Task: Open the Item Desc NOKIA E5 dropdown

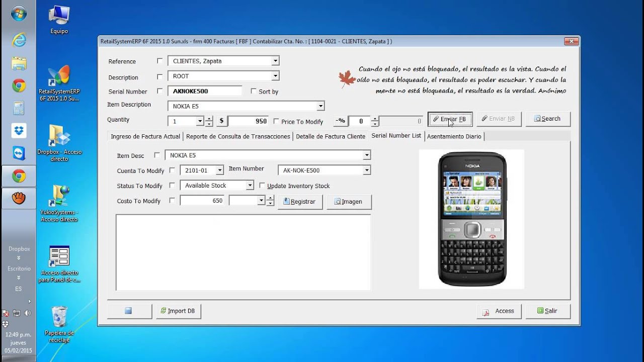Action: point(367,155)
